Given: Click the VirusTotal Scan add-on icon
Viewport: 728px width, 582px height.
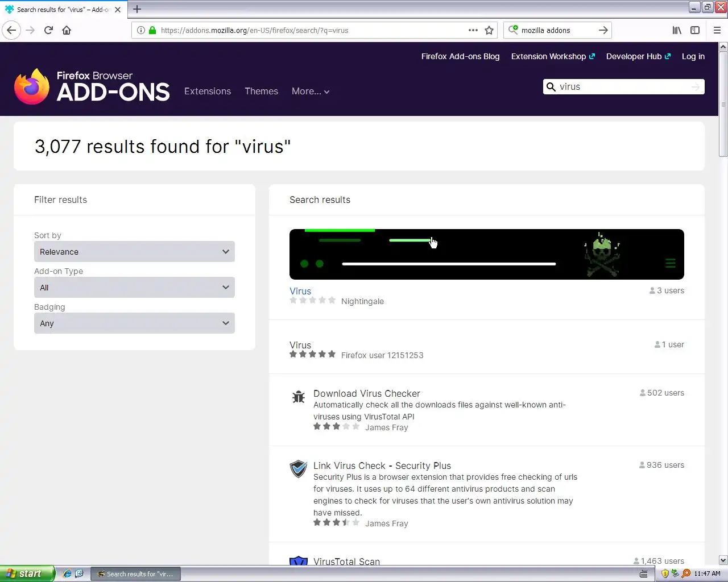Looking at the screenshot, I should coord(299,560).
